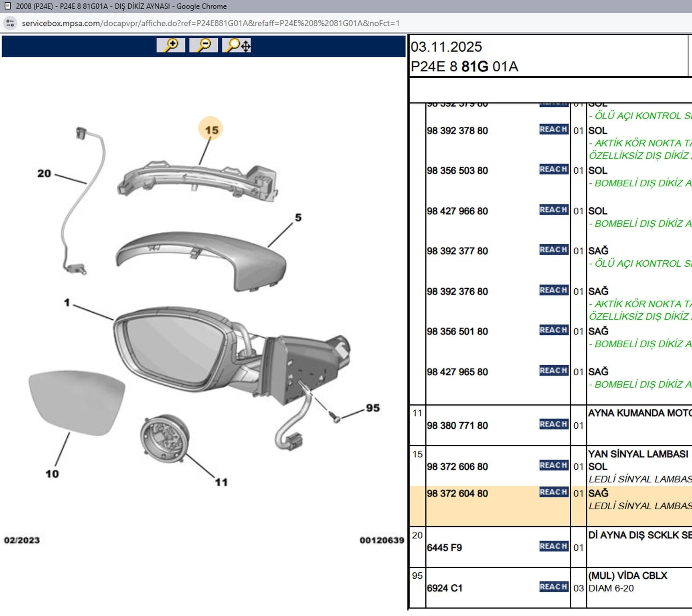
Task: Open REACH badge for 6924 C1
Action: pyautogui.click(x=554, y=587)
